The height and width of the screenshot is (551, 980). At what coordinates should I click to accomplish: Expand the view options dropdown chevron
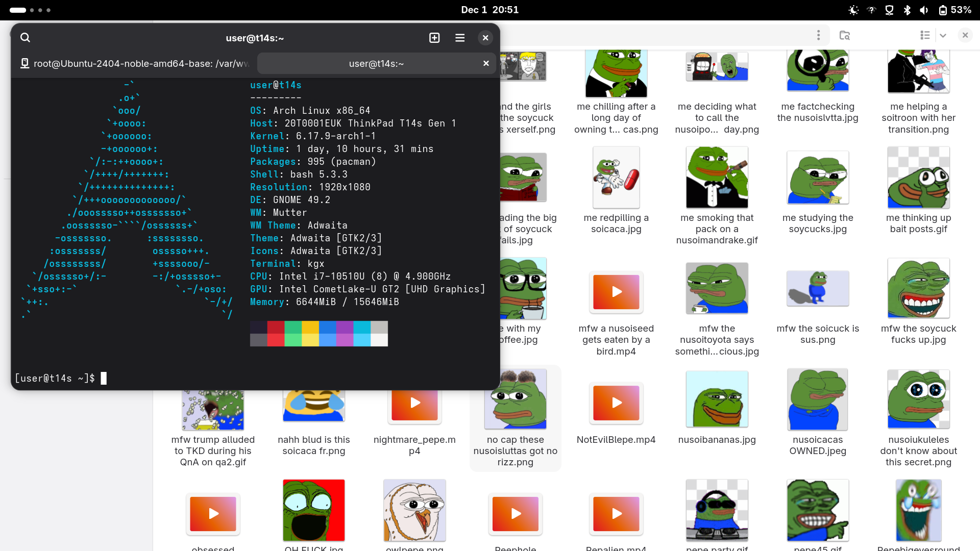[943, 35]
